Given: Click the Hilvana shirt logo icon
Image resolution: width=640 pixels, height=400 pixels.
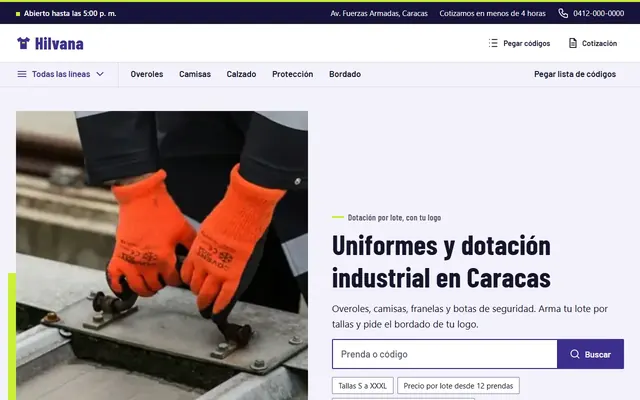Looking at the screenshot, I should pos(23,43).
